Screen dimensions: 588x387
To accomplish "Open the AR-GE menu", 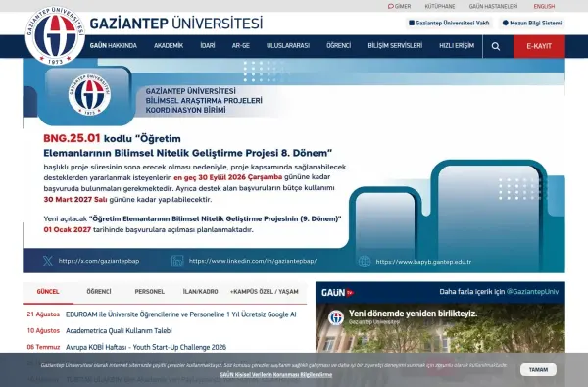I will tap(241, 46).
